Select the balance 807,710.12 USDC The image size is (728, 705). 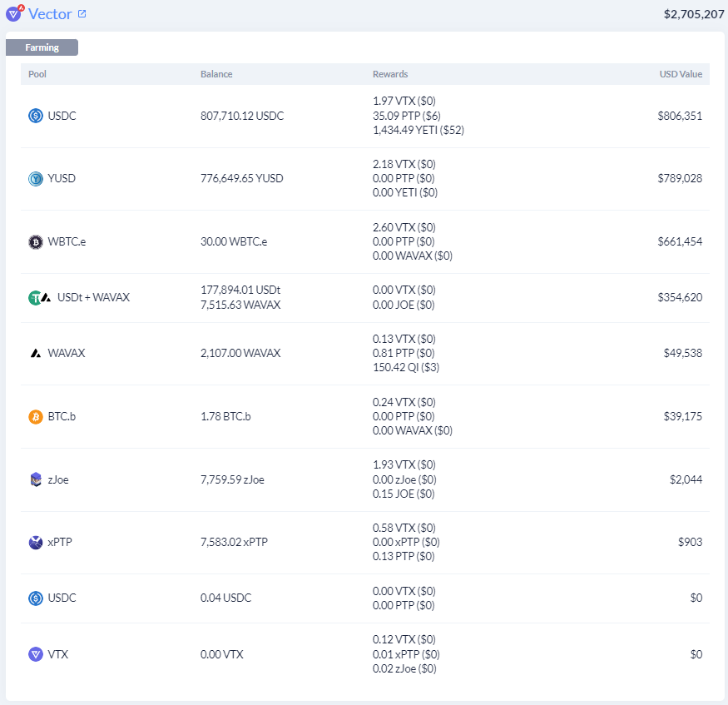coord(242,116)
